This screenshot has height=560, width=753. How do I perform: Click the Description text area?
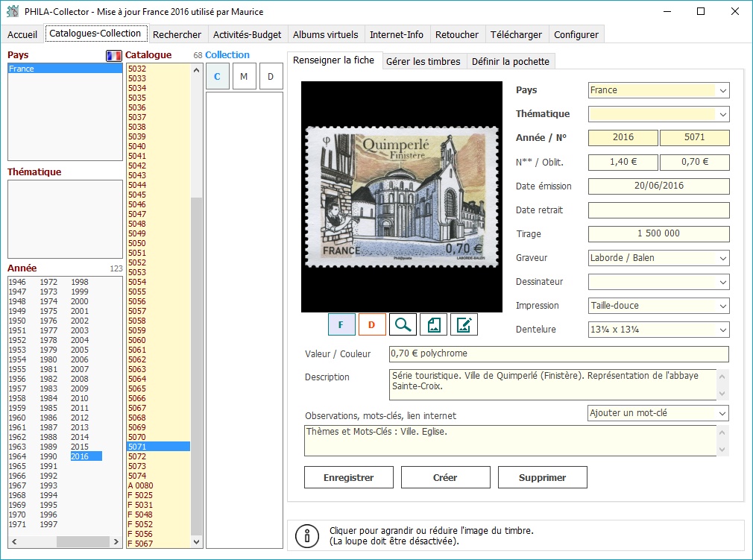coord(552,384)
